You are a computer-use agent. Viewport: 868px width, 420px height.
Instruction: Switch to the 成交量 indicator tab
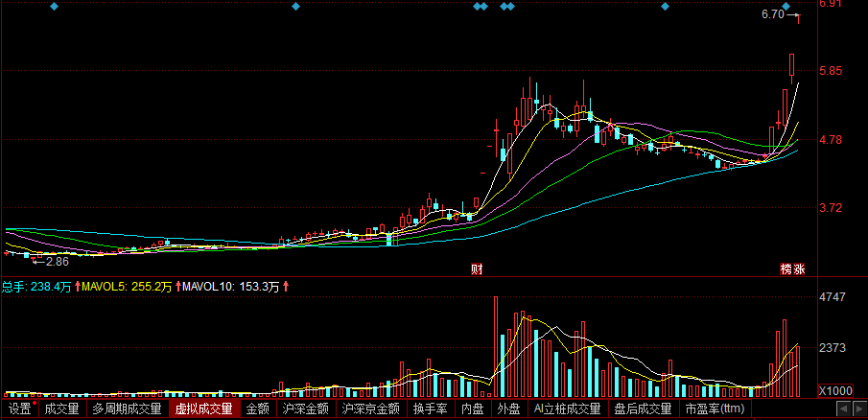coord(62,409)
